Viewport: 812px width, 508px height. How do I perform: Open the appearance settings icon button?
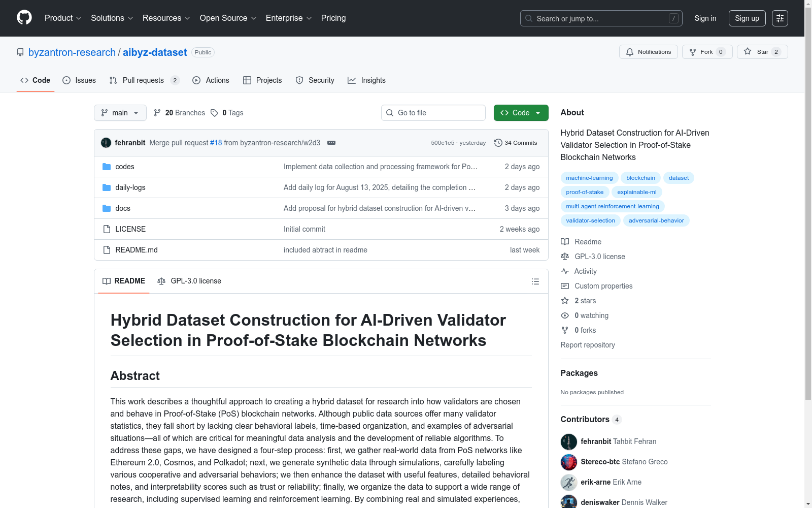pyautogui.click(x=780, y=18)
